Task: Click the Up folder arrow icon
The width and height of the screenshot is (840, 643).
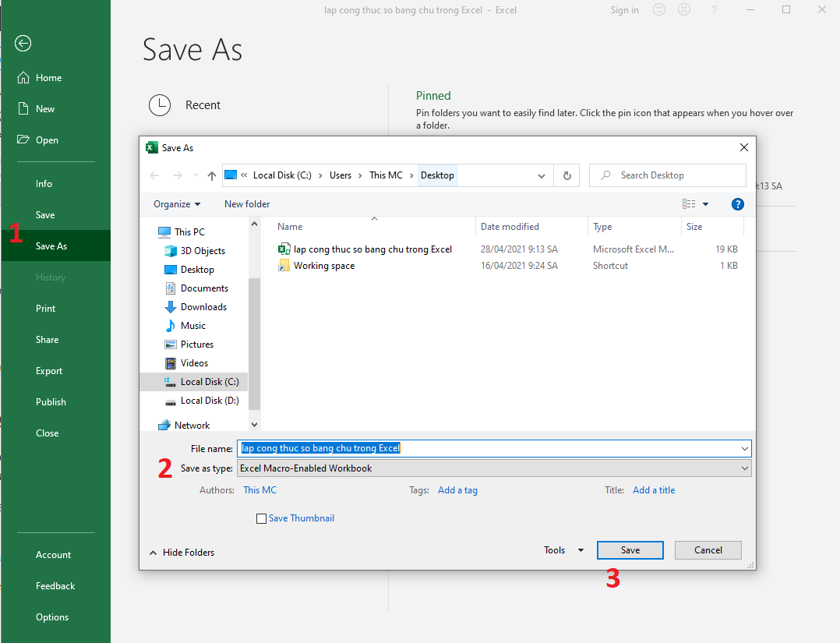Action: point(211,176)
